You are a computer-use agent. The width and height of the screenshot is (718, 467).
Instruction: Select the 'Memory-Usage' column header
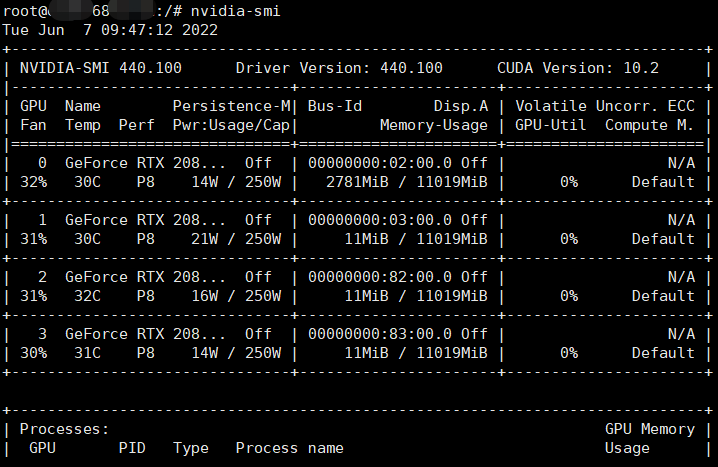click(434, 125)
